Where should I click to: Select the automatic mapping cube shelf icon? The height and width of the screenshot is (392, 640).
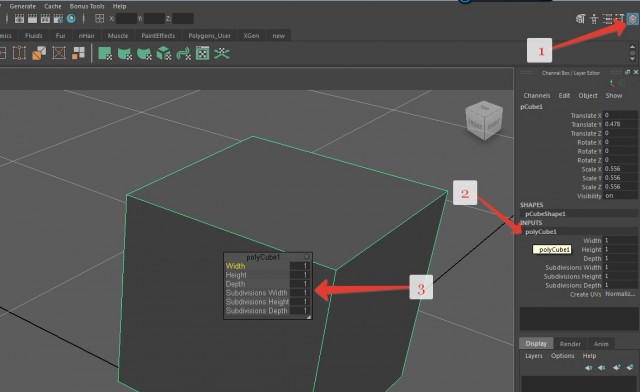point(164,53)
